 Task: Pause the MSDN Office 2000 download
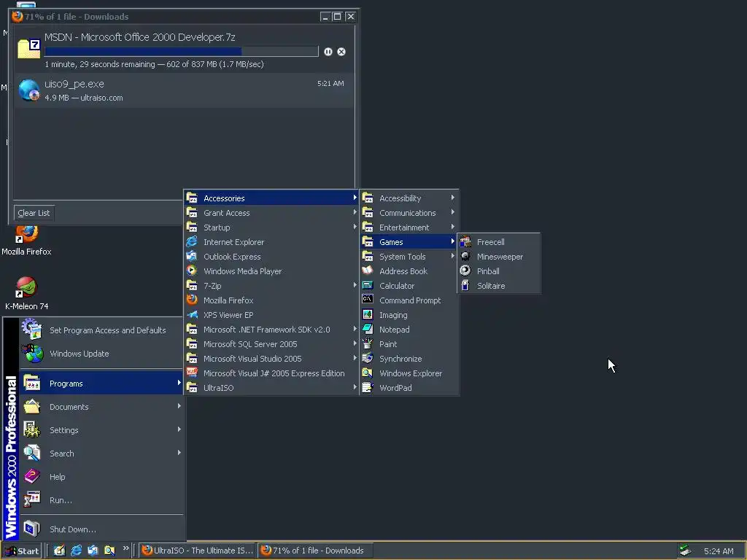point(328,52)
